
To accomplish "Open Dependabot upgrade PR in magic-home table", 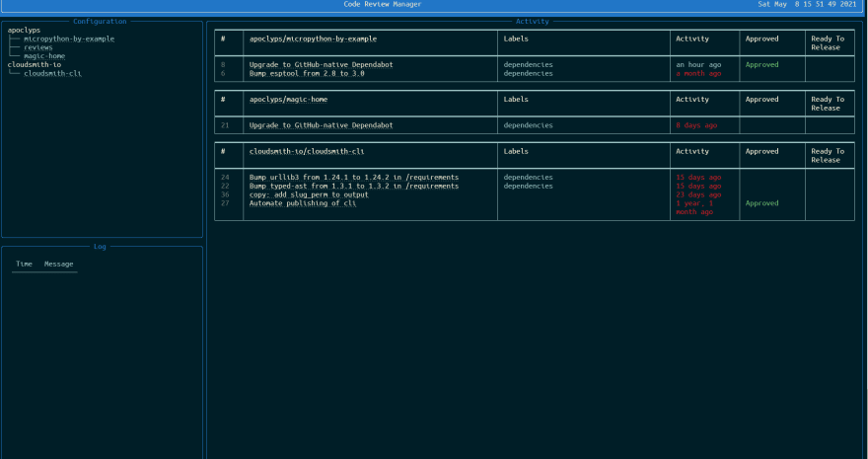I will (322, 125).
